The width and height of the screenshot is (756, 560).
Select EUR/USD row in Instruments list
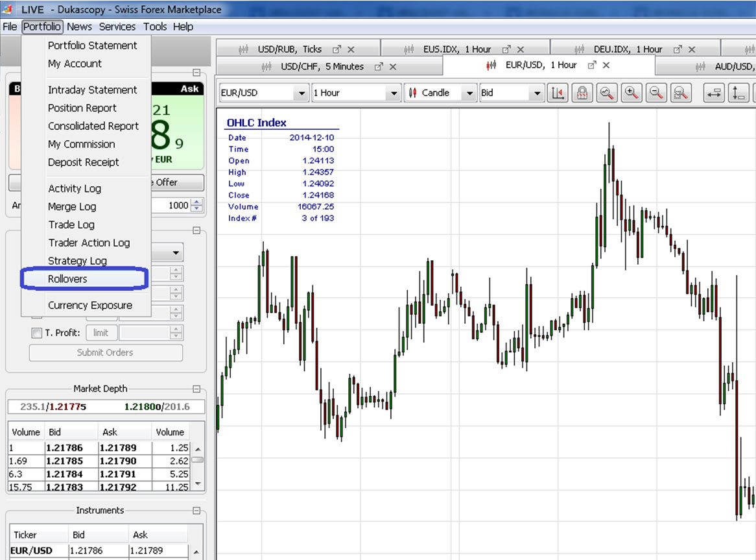tap(100, 550)
